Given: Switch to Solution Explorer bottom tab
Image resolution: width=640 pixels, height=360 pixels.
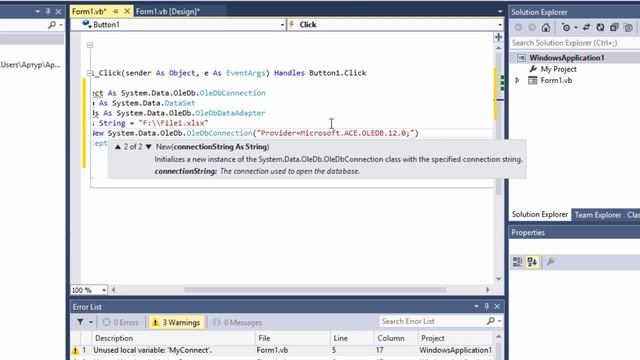Looking at the screenshot, I should [x=540, y=215].
